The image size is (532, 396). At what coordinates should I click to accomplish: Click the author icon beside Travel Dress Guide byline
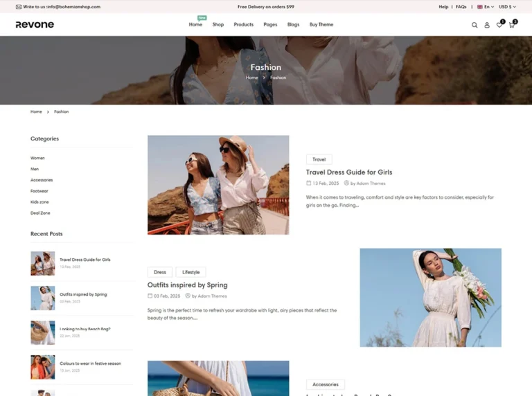click(346, 183)
